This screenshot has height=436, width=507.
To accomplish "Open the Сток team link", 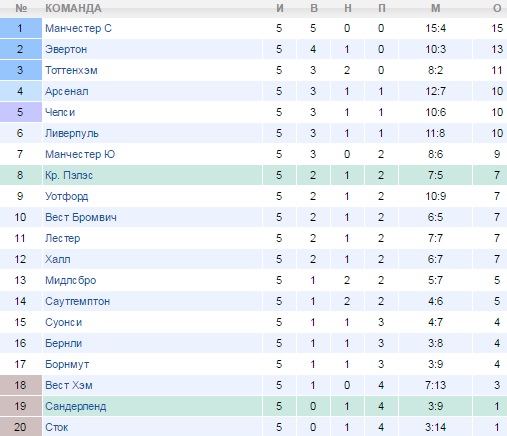I will click(x=57, y=427).
